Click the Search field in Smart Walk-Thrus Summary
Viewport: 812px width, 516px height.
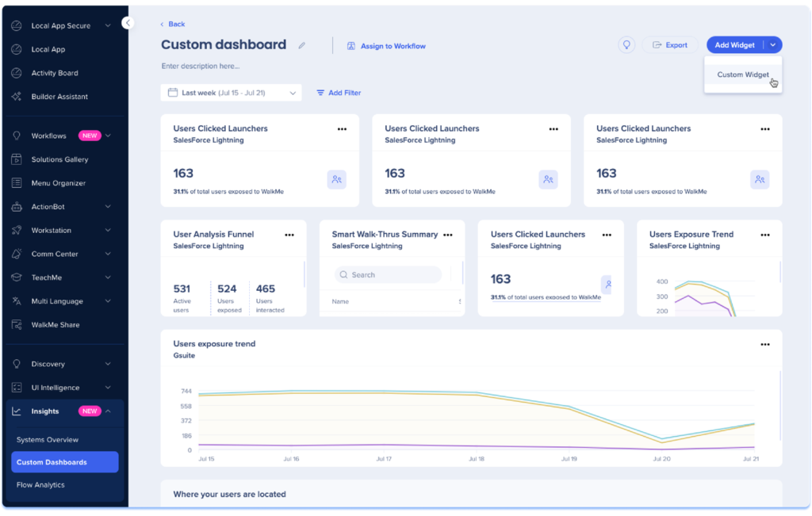[389, 275]
